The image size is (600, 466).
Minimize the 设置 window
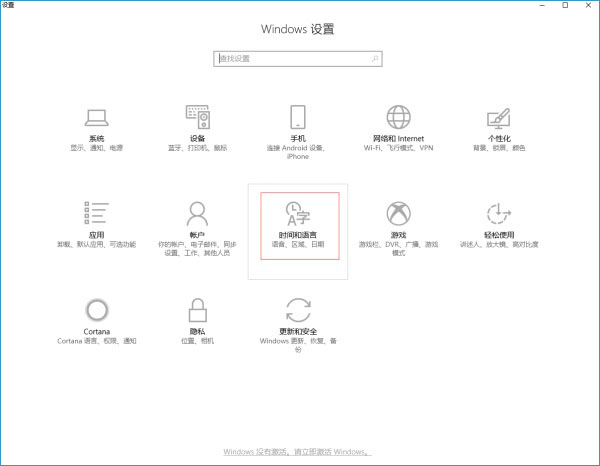pos(542,5)
